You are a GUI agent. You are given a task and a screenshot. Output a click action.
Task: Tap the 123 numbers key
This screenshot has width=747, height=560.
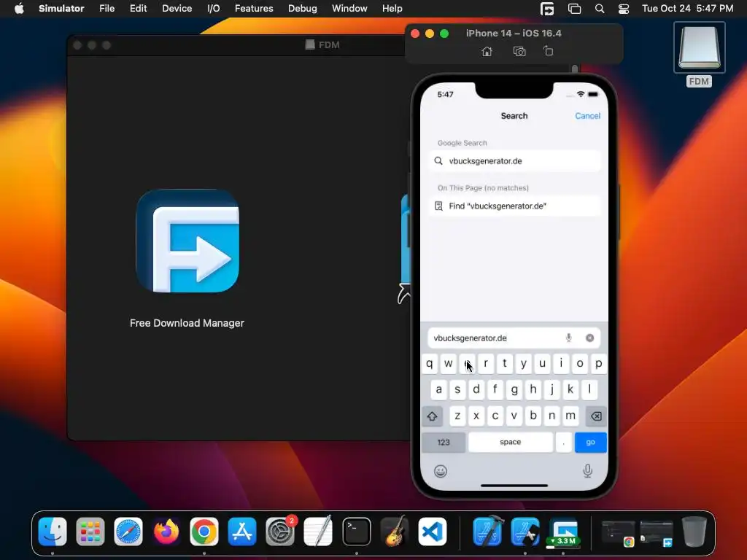444,443
